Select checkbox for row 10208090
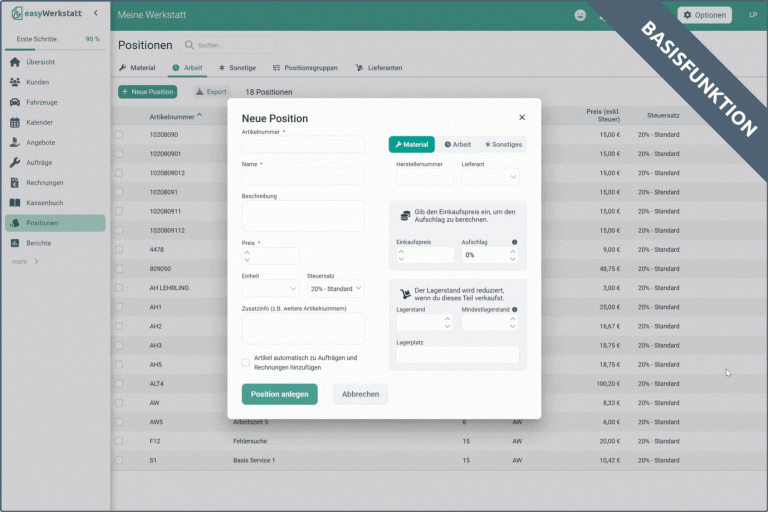768x512 pixels. [x=119, y=135]
